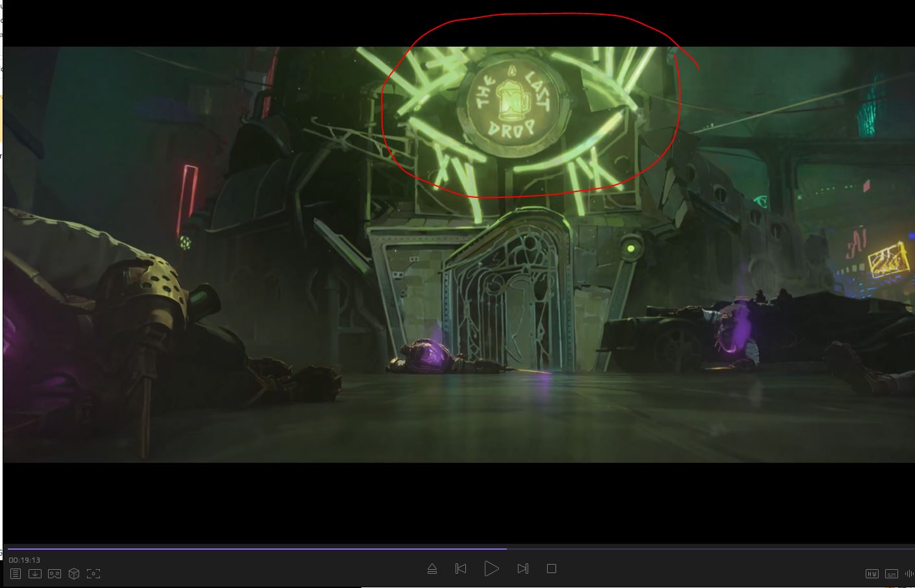Click the end of the purple progress bar
Image resolution: width=915 pixels, height=588 pixels.
coord(506,548)
